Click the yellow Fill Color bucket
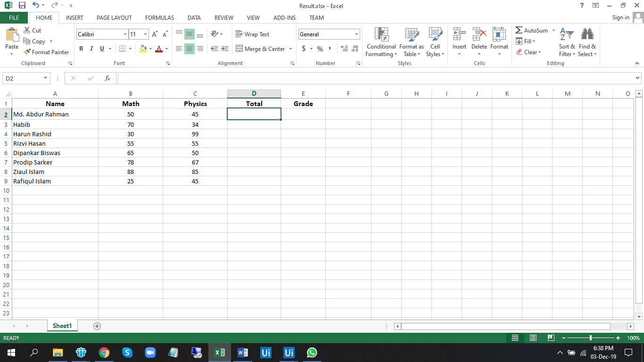 (x=143, y=49)
